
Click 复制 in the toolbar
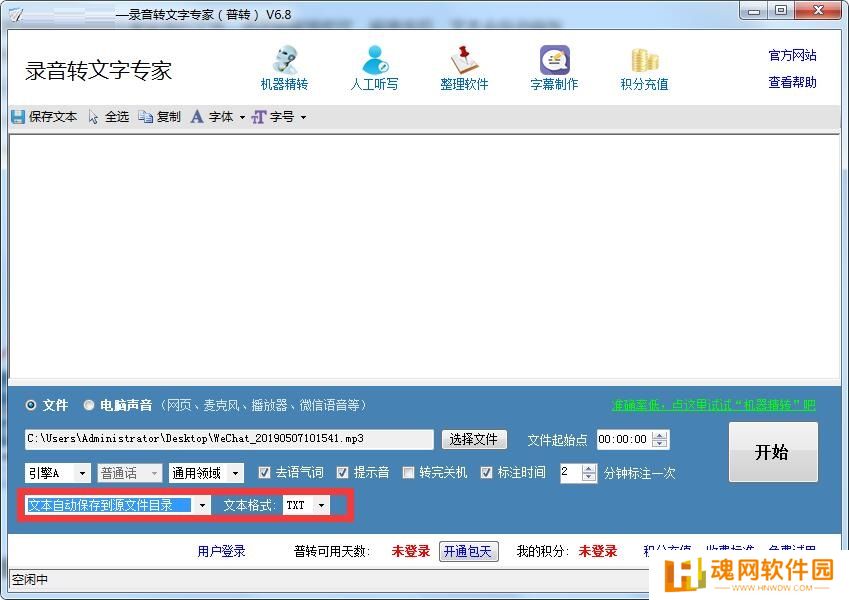coord(168,116)
